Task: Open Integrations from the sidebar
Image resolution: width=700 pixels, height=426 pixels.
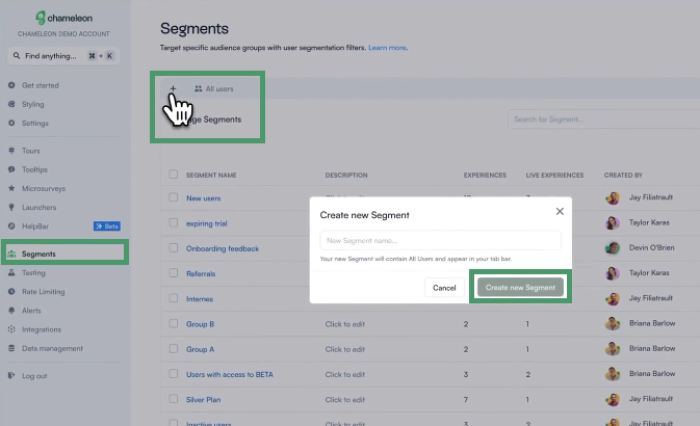Action: coord(42,329)
